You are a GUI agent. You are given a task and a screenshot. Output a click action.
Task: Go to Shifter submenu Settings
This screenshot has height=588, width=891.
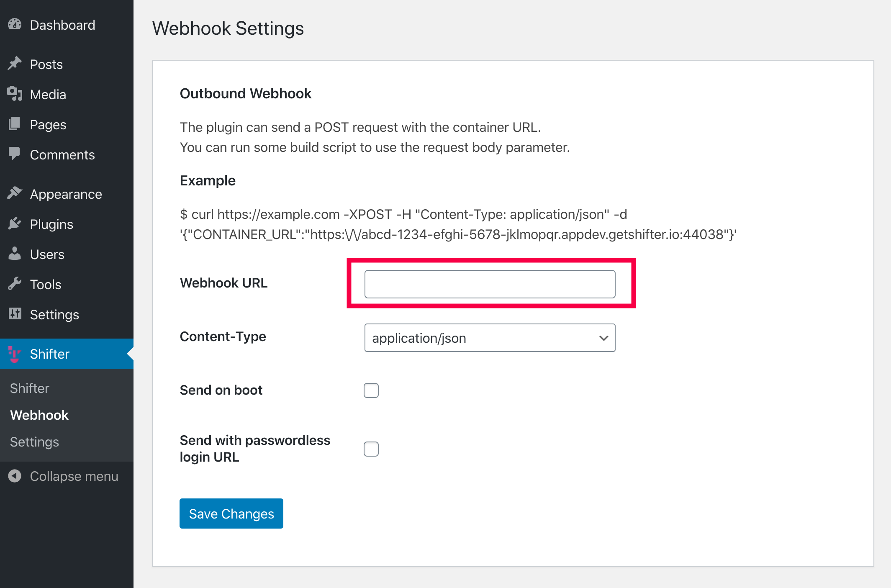[x=34, y=442]
